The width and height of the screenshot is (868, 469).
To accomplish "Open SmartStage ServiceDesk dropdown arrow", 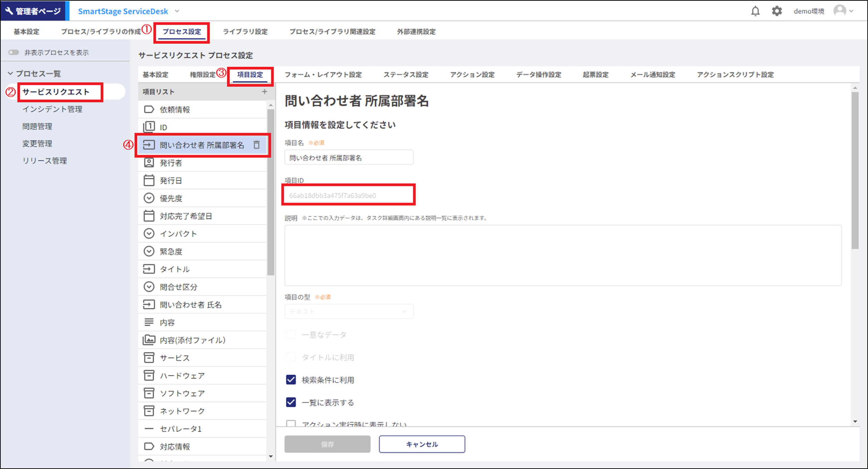I will 177,11.
